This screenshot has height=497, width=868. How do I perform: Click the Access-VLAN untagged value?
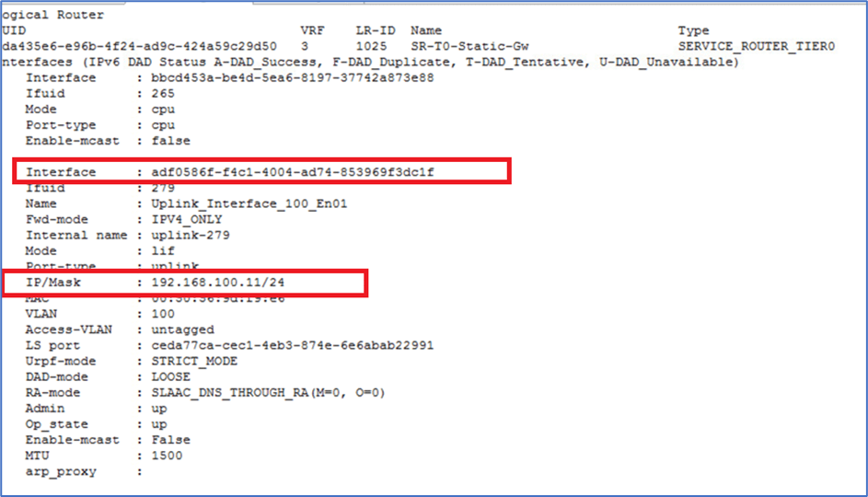click(x=182, y=329)
